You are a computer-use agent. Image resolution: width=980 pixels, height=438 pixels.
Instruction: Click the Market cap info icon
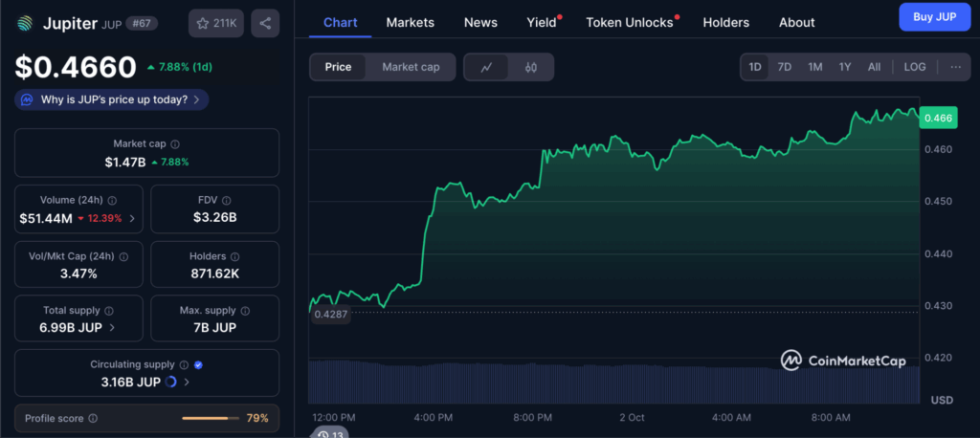(x=175, y=143)
